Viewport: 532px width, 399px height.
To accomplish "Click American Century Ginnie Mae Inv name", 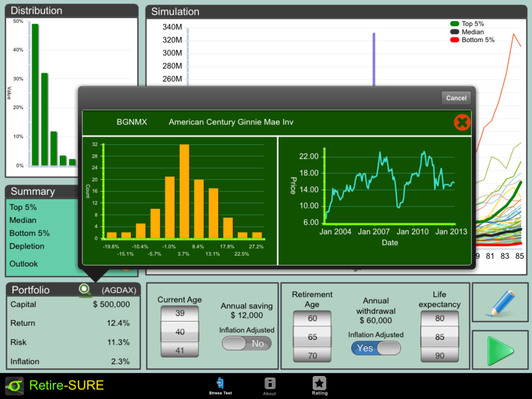I will (x=231, y=122).
